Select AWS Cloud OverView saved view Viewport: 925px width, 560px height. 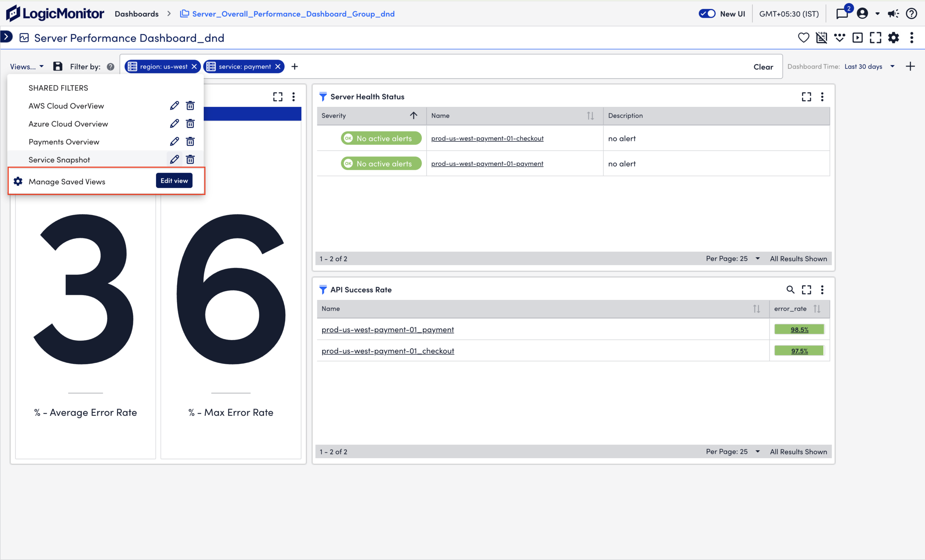pyautogui.click(x=66, y=106)
